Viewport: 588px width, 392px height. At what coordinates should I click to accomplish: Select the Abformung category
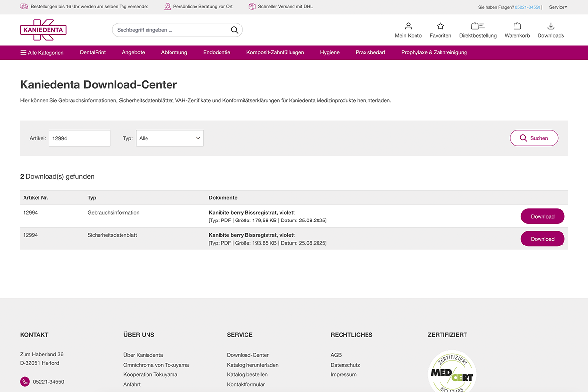[174, 52]
